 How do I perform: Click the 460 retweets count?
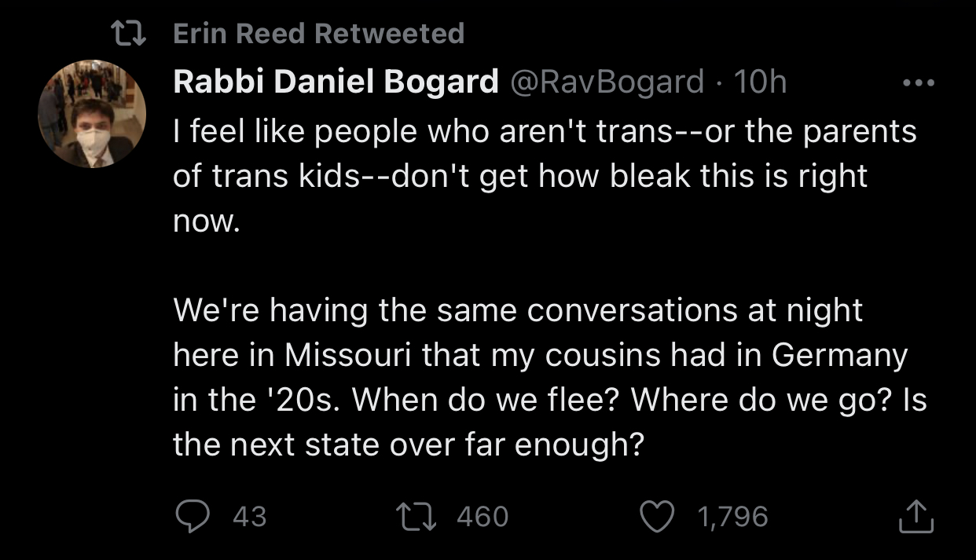click(x=482, y=516)
